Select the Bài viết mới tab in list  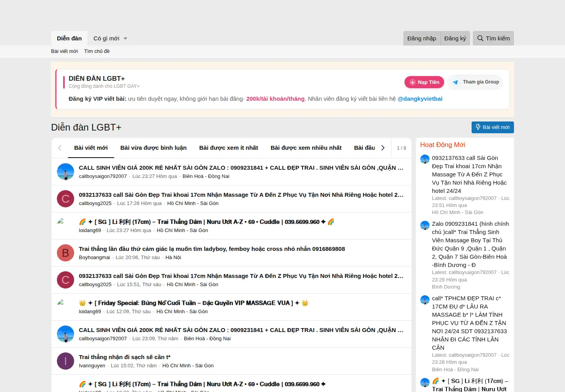click(91, 148)
